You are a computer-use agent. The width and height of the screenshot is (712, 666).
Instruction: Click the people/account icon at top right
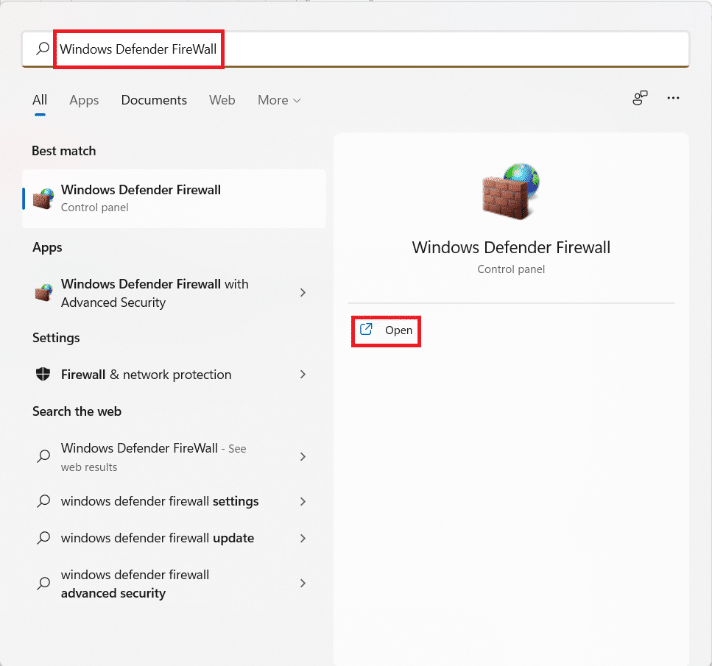click(x=640, y=98)
